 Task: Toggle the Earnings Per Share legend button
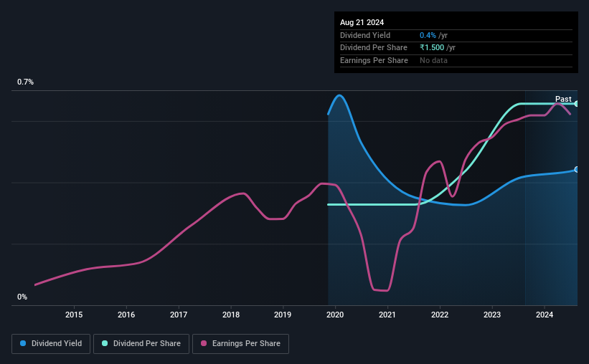[x=240, y=344]
